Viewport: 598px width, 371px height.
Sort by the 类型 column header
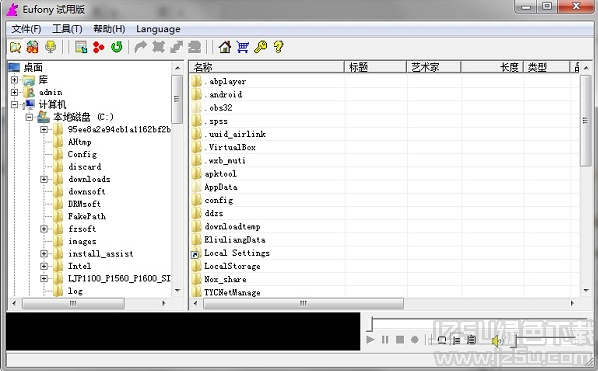click(x=547, y=67)
